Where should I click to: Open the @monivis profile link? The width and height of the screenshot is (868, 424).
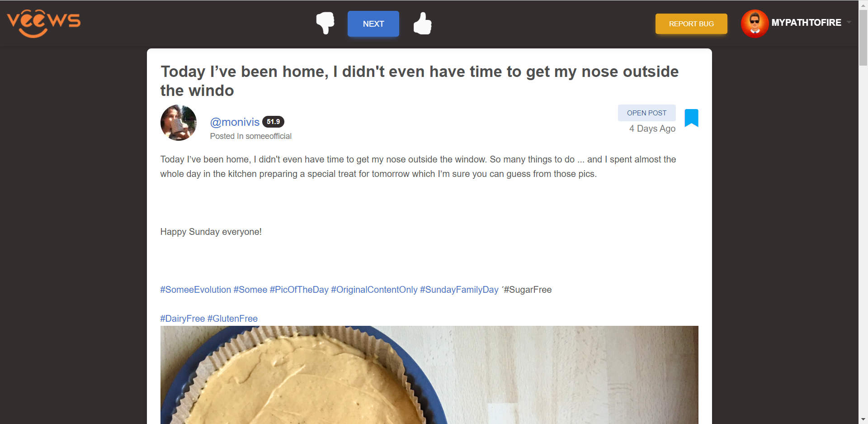tap(235, 122)
